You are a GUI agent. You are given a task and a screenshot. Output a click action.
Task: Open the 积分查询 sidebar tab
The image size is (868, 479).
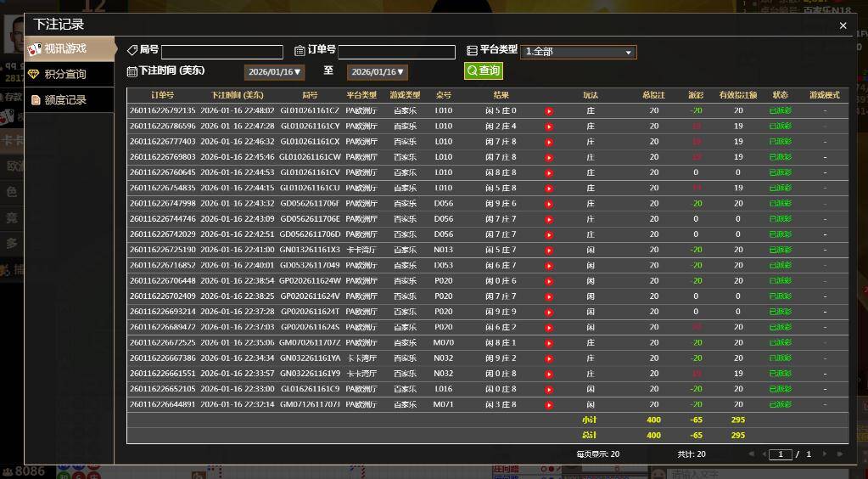pos(69,75)
